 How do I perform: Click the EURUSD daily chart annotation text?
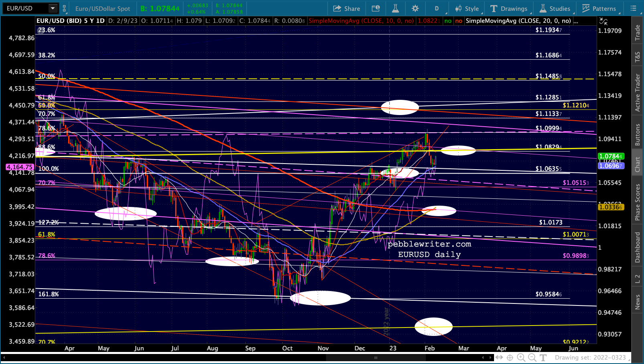tap(429, 255)
